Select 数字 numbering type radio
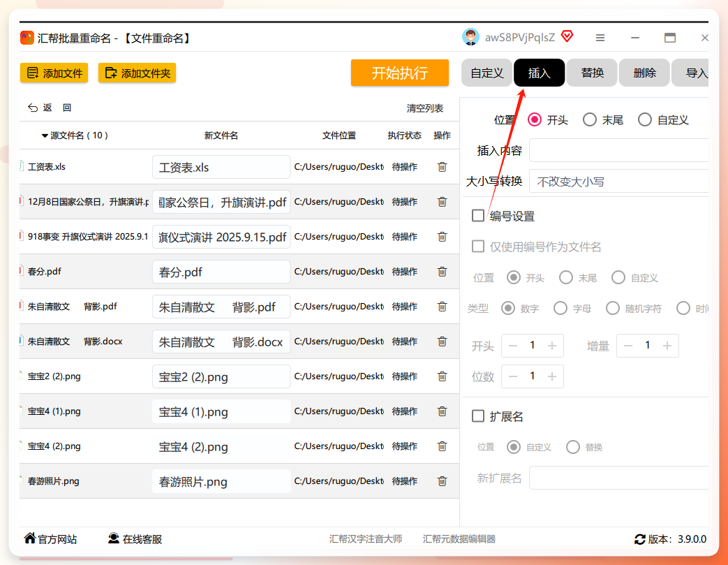 [508, 308]
